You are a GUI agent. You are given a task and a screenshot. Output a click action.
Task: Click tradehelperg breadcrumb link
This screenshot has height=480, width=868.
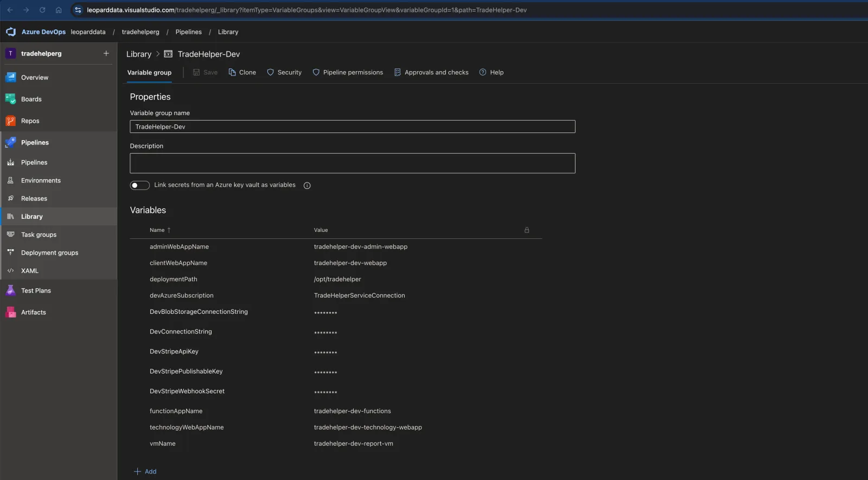coord(141,32)
